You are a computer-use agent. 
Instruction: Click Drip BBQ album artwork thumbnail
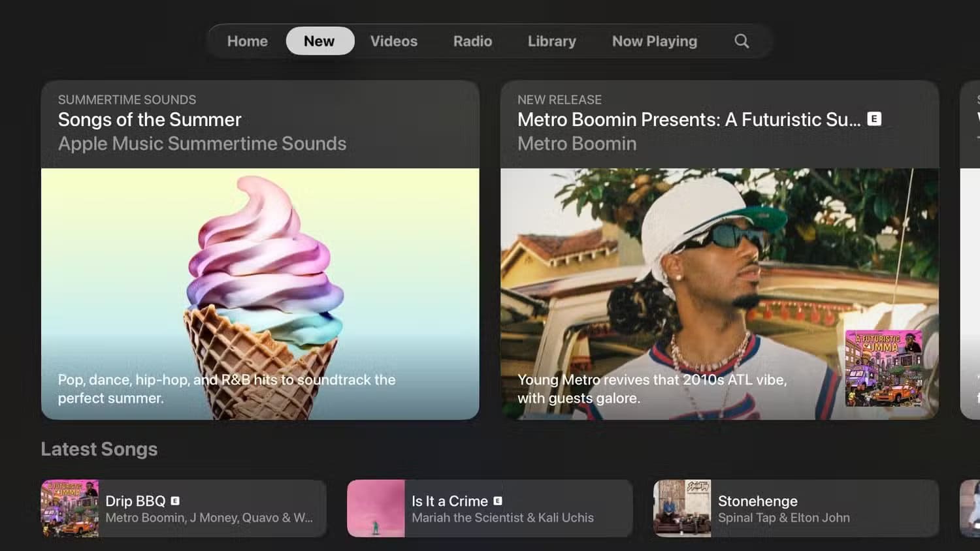click(70, 509)
